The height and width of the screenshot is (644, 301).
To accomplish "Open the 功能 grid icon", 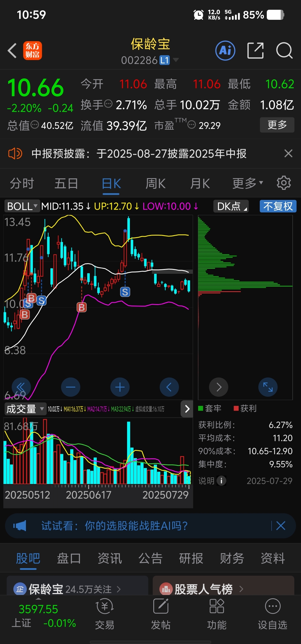I will (x=217, y=607).
